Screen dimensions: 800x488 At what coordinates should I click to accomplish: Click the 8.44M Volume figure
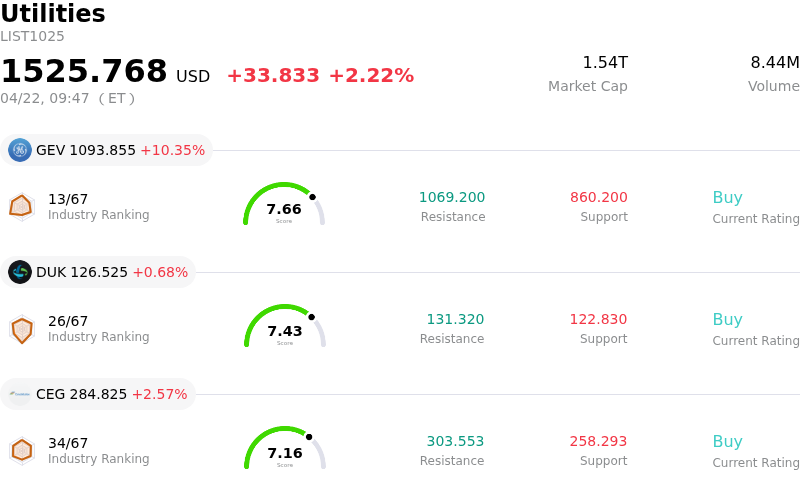pyautogui.click(x=774, y=63)
